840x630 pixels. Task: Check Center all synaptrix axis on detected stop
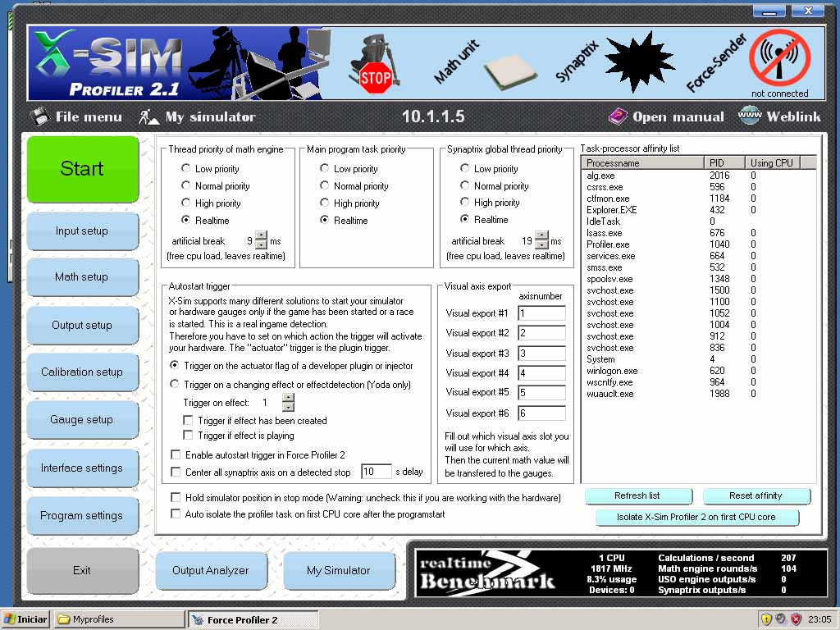click(176, 472)
